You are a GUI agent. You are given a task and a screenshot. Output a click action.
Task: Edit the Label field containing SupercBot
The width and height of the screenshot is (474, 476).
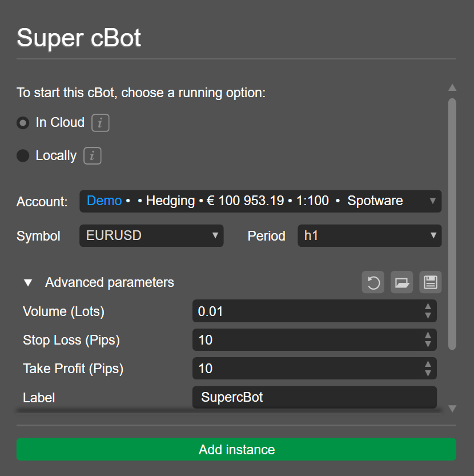(x=314, y=397)
